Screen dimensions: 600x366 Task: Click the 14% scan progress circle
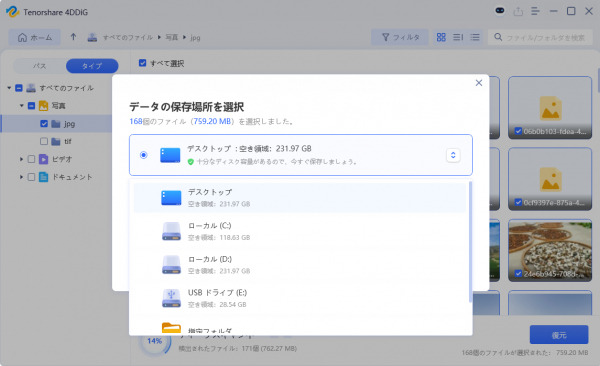(155, 341)
